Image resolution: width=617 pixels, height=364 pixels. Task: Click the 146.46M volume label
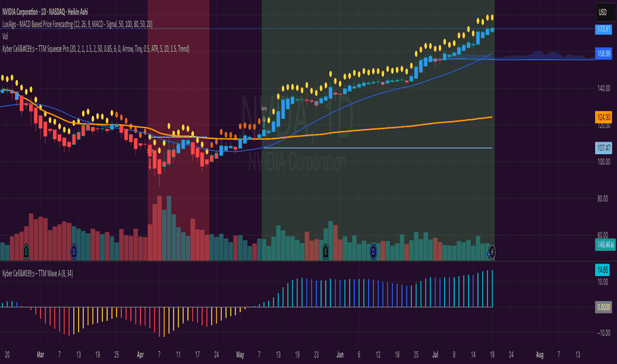coord(605,245)
